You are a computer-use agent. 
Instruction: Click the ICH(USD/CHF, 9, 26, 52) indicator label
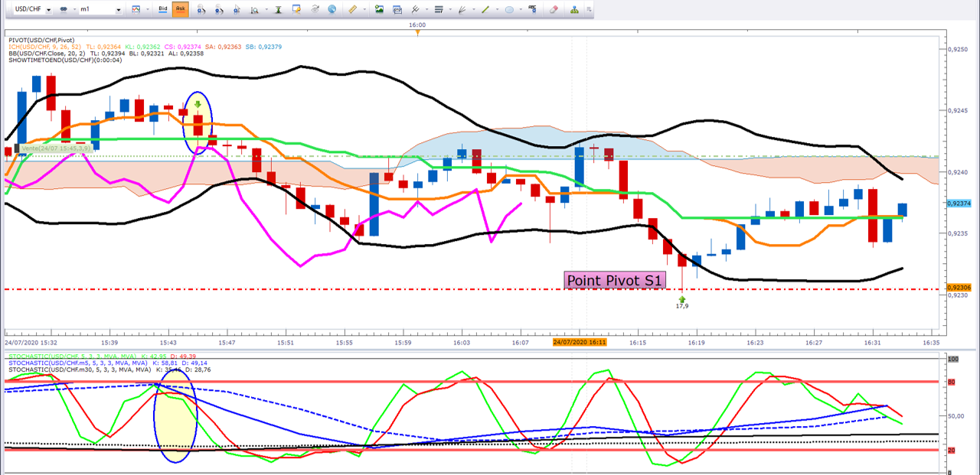[45, 47]
